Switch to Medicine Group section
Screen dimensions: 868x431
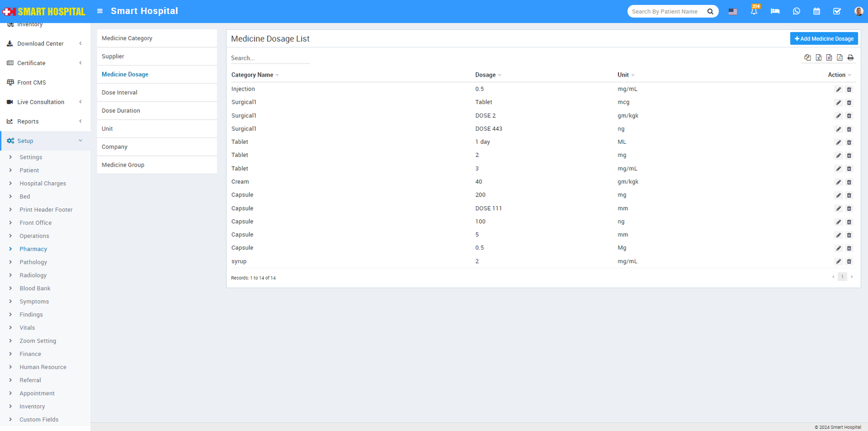tap(123, 165)
